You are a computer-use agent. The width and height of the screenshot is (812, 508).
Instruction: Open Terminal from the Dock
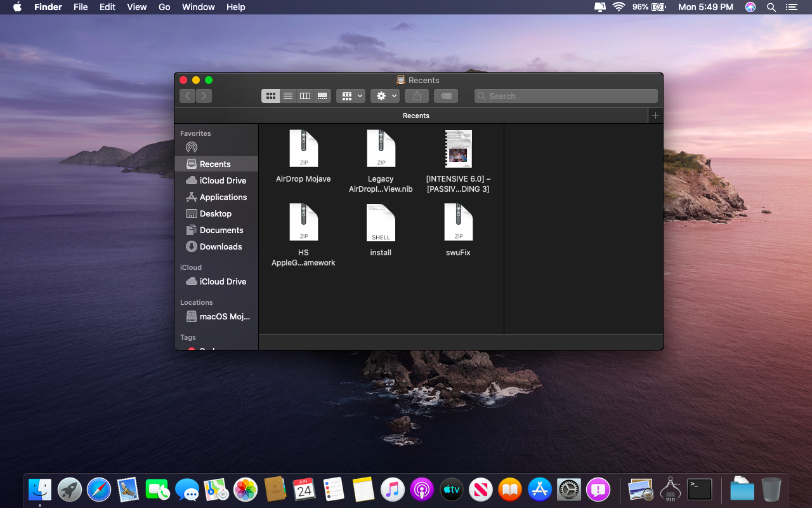pos(700,490)
